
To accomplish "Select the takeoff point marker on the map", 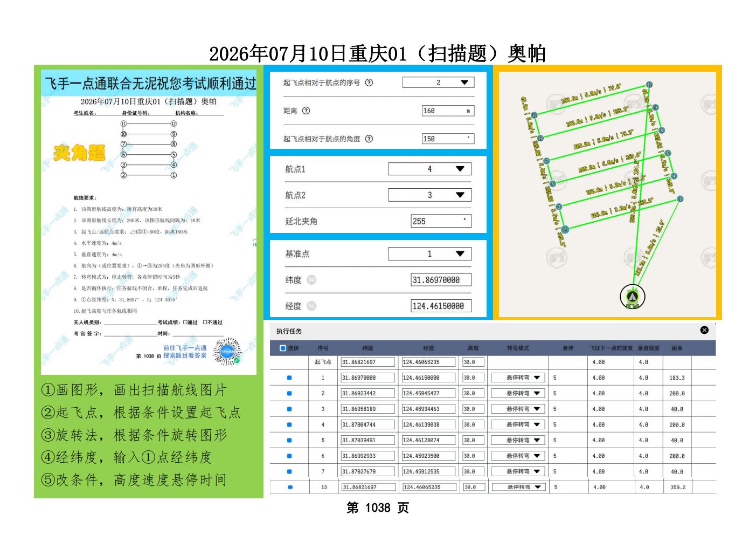I will [632, 296].
